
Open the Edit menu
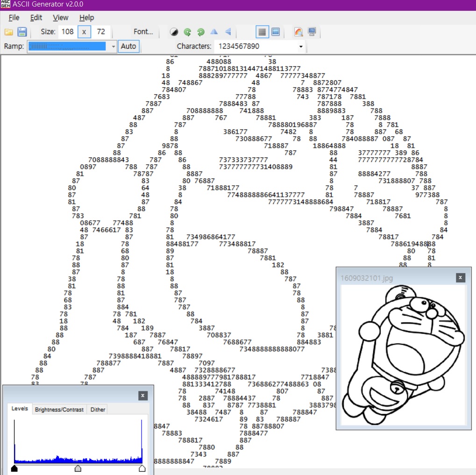[36, 18]
